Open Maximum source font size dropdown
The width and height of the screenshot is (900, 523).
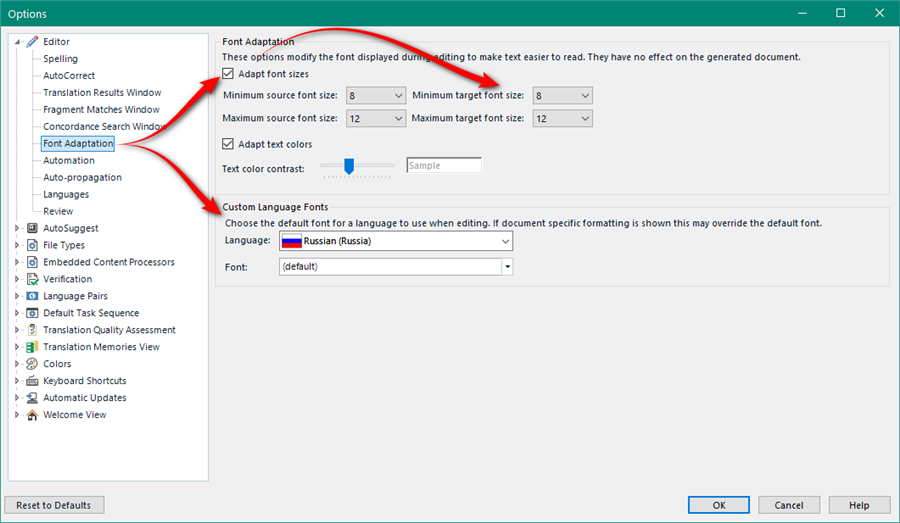375,118
